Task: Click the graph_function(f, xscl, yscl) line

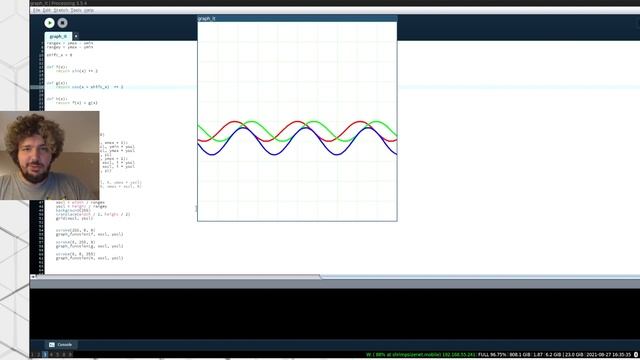Action: point(89,234)
